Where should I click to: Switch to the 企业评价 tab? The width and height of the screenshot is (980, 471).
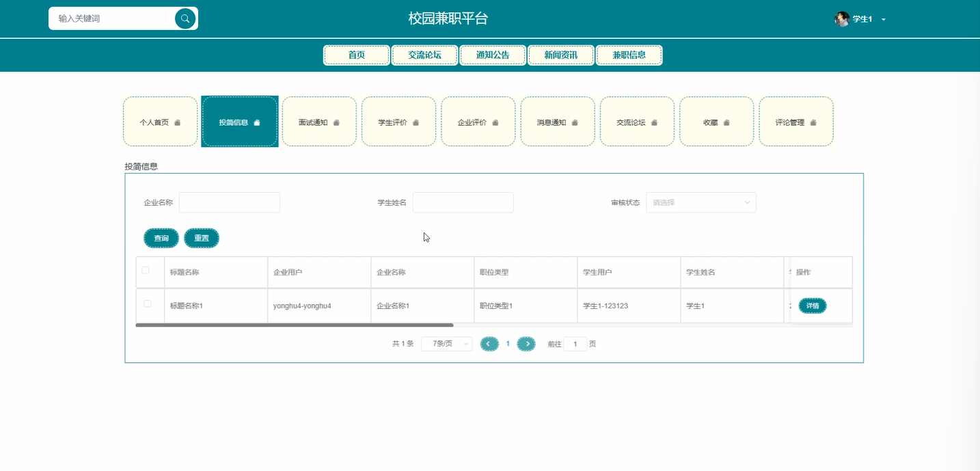point(478,122)
